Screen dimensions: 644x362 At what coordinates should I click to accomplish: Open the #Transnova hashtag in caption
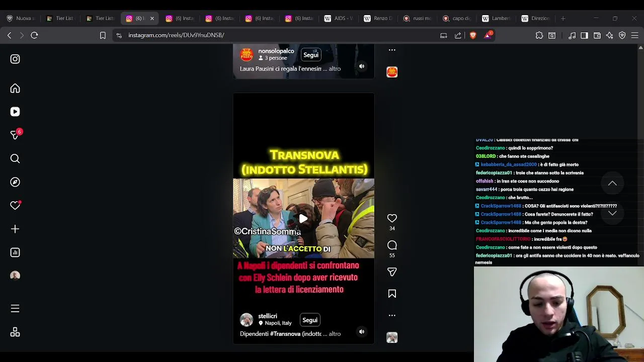285,334
